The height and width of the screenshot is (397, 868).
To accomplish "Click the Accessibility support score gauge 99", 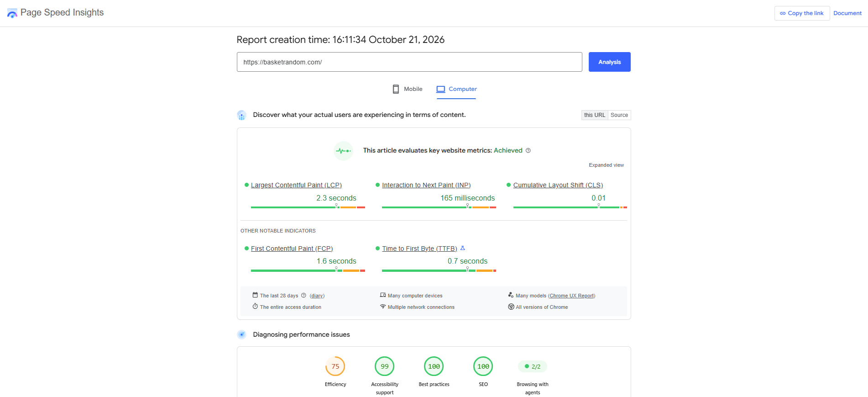I will 385,366.
